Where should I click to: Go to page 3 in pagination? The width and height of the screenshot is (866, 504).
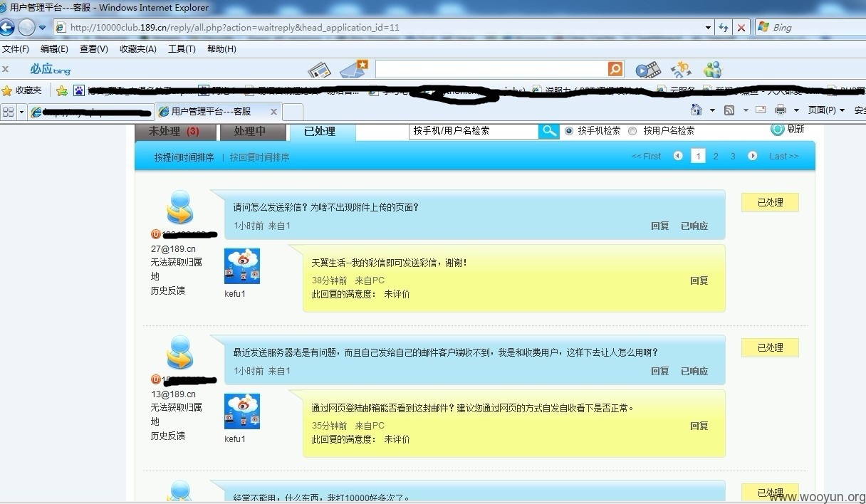pyautogui.click(x=733, y=157)
